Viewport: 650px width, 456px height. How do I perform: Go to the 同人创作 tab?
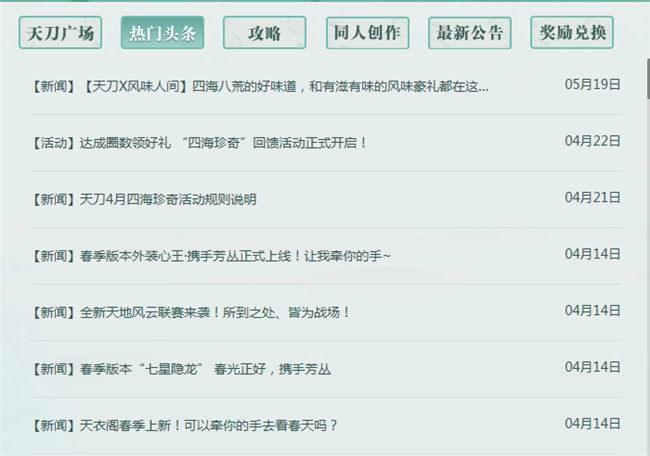[x=367, y=33]
